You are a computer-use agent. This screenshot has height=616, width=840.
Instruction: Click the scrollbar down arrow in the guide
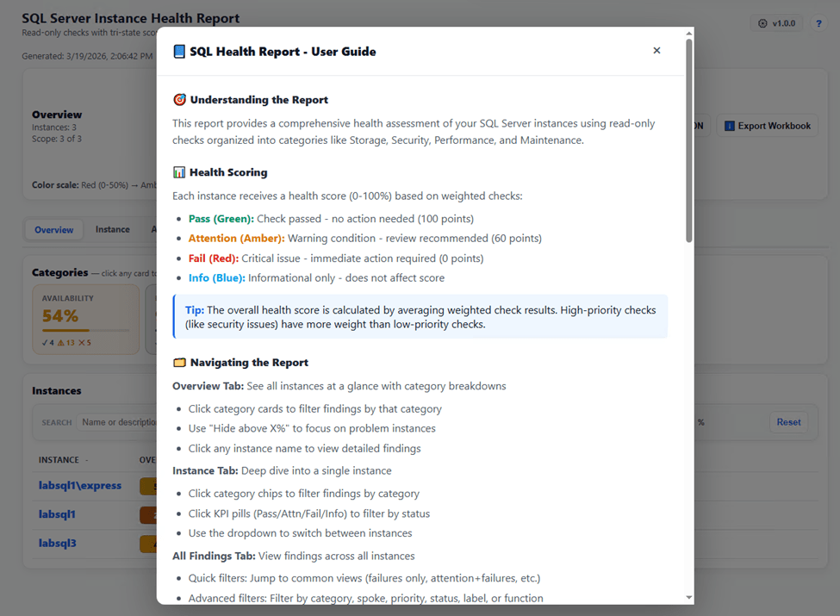[x=689, y=597]
